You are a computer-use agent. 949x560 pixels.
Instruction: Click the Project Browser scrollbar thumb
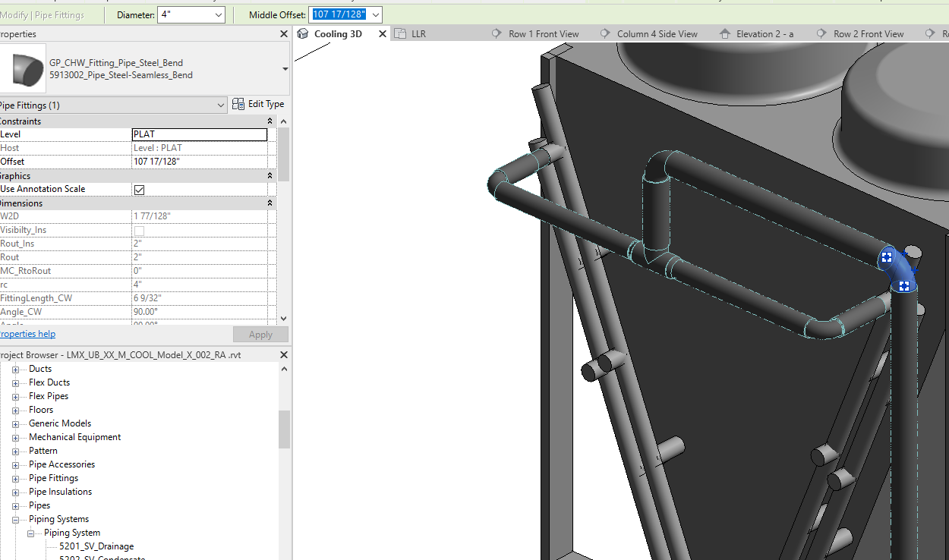point(284,429)
